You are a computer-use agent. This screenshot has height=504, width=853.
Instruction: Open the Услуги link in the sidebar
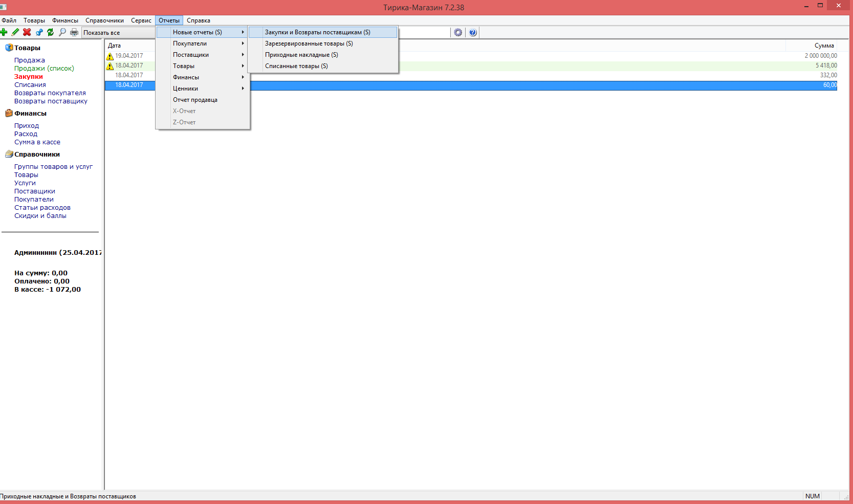[x=25, y=183]
